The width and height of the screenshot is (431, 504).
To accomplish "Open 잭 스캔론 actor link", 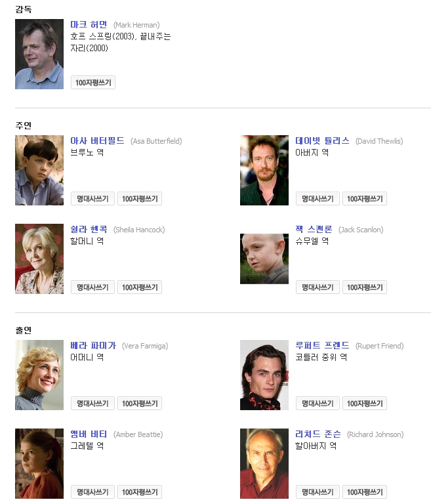I will [x=314, y=230].
